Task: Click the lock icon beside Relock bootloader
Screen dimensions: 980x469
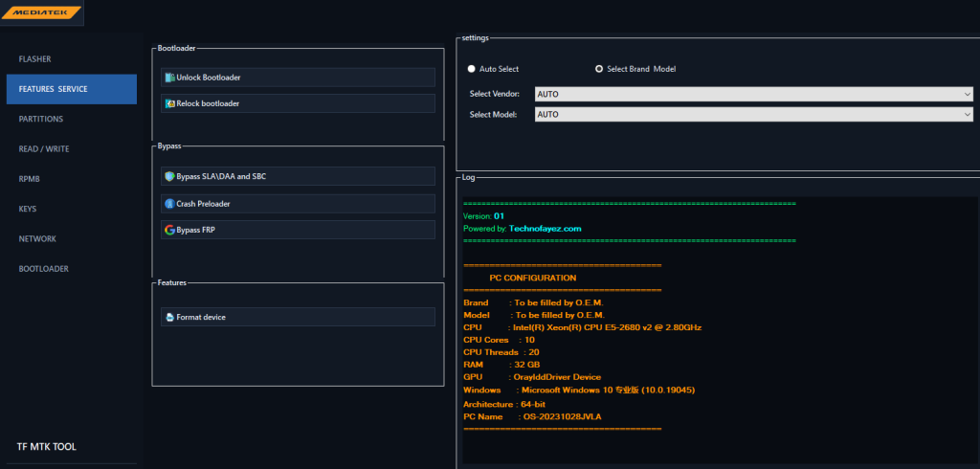Action: (169, 103)
